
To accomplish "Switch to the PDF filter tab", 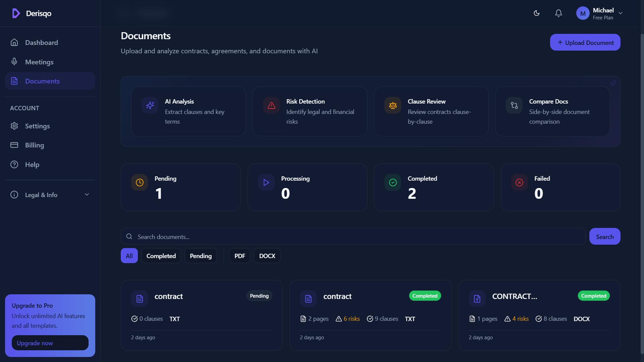I will (239, 255).
